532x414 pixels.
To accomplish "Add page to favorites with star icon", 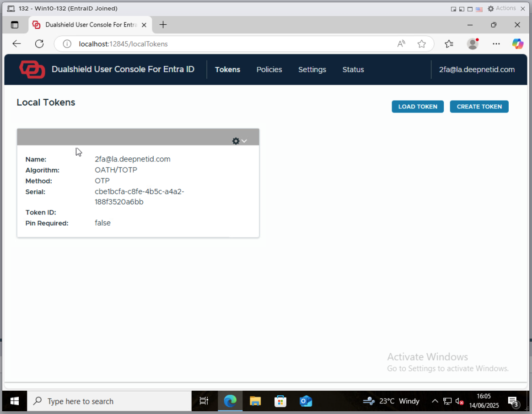I will click(x=422, y=44).
